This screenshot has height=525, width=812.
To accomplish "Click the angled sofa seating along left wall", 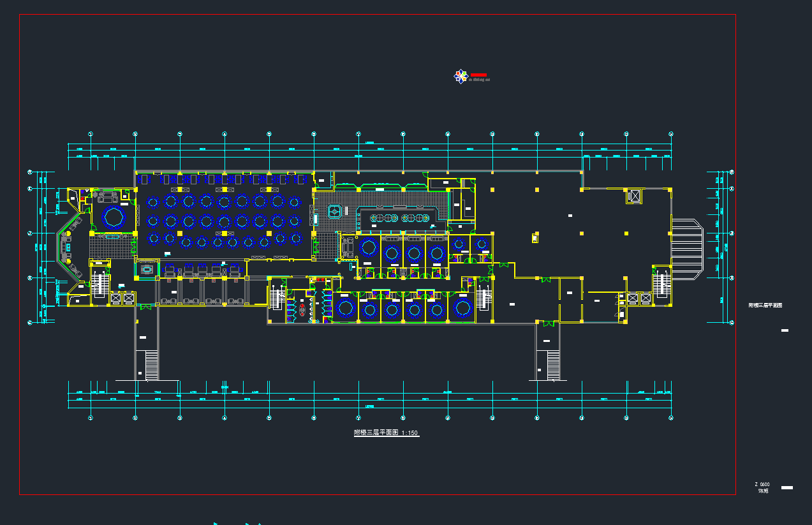I will click(x=68, y=246).
